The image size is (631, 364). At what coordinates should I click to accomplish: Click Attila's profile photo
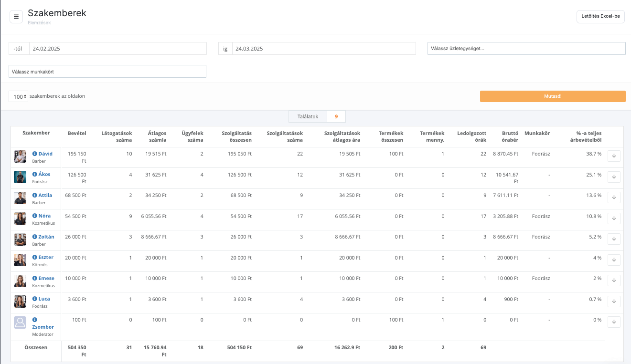coord(20,198)
